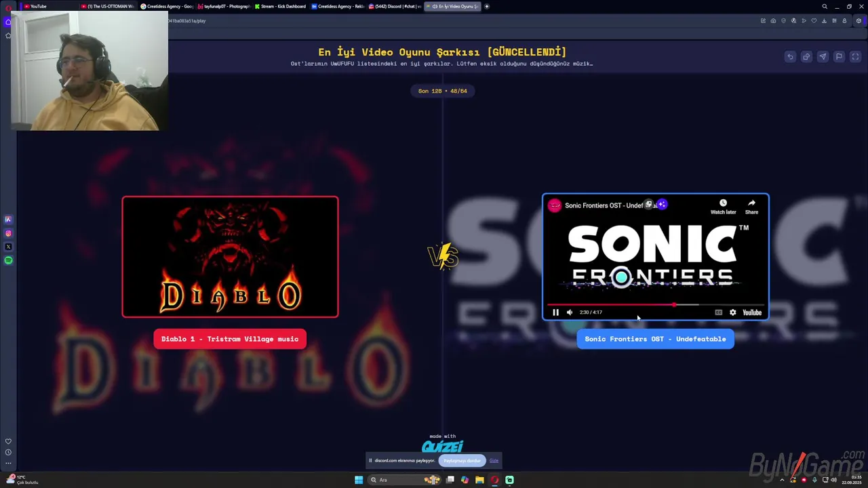Open Instagram in the browser sidebar

coord(8,233)
